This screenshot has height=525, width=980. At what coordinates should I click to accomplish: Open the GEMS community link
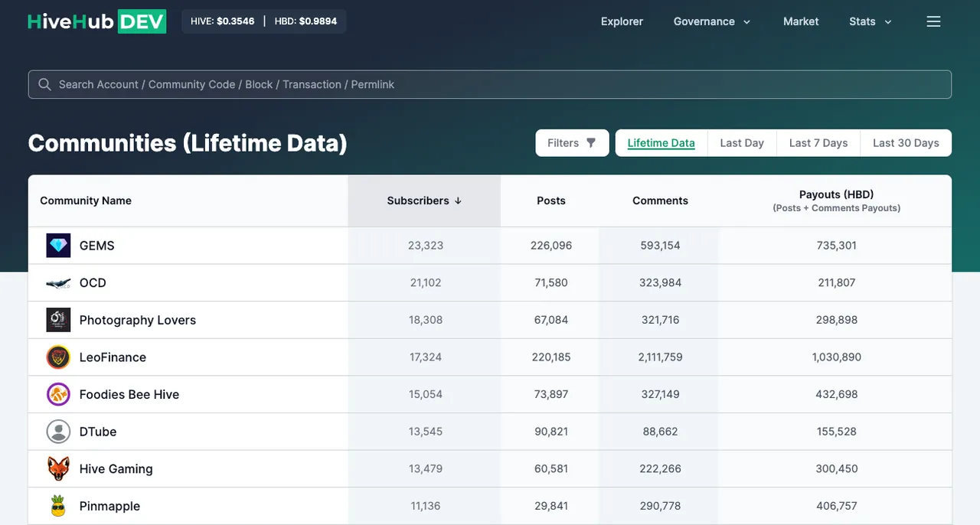pyautogui.click(x=97, y=246)
